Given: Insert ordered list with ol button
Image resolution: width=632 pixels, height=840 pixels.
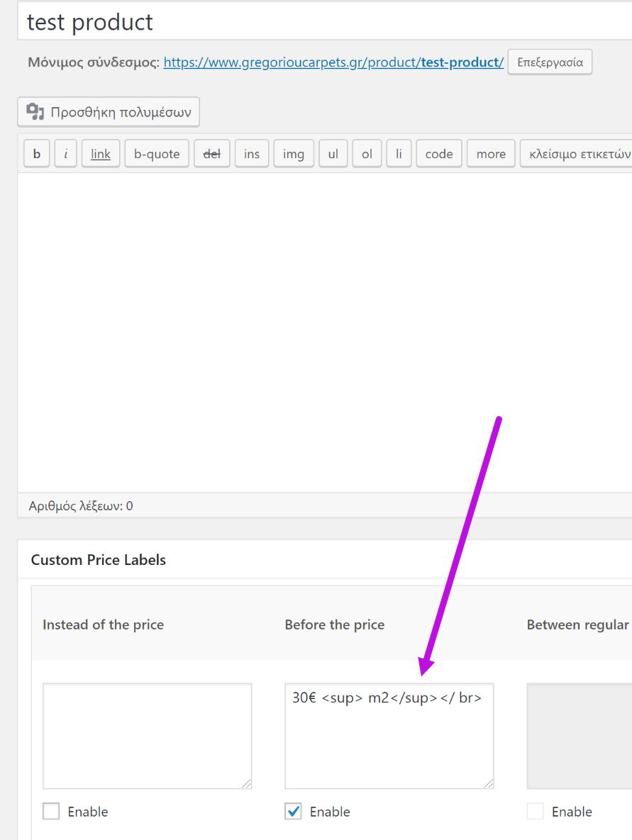Looking at the screenshot, I should [367, 154].
